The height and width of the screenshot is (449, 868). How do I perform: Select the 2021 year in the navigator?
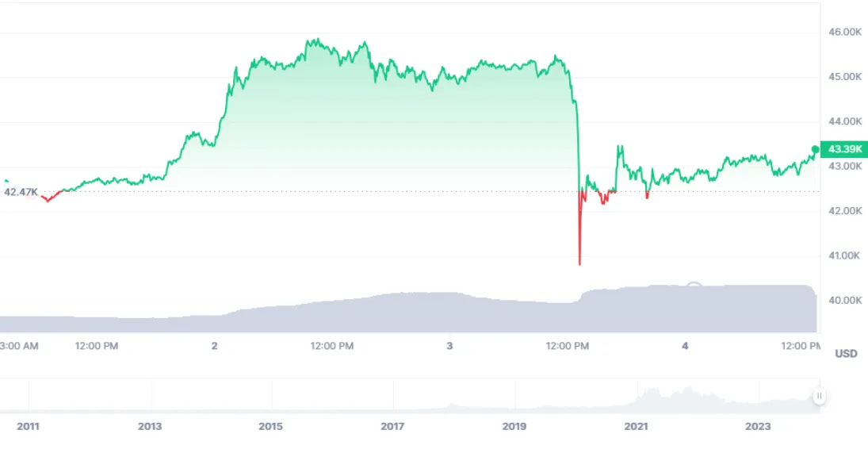636,426
